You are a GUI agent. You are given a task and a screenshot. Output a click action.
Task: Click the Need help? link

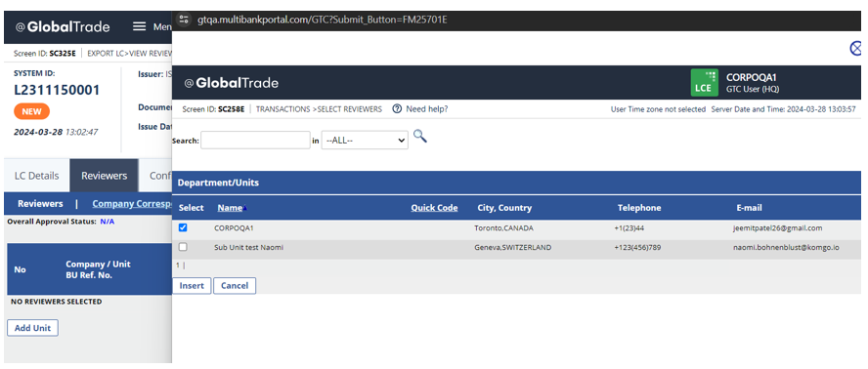[x=427, y=109]
